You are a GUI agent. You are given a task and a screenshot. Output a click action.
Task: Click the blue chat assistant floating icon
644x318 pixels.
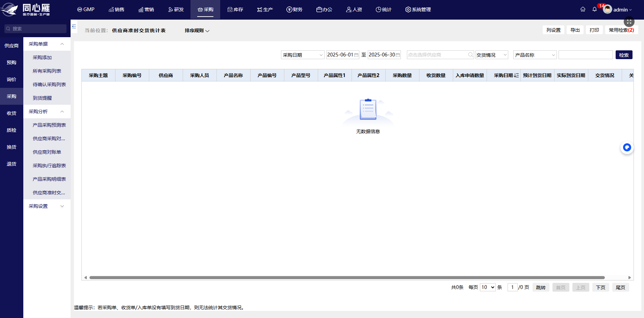click(627, 147)
